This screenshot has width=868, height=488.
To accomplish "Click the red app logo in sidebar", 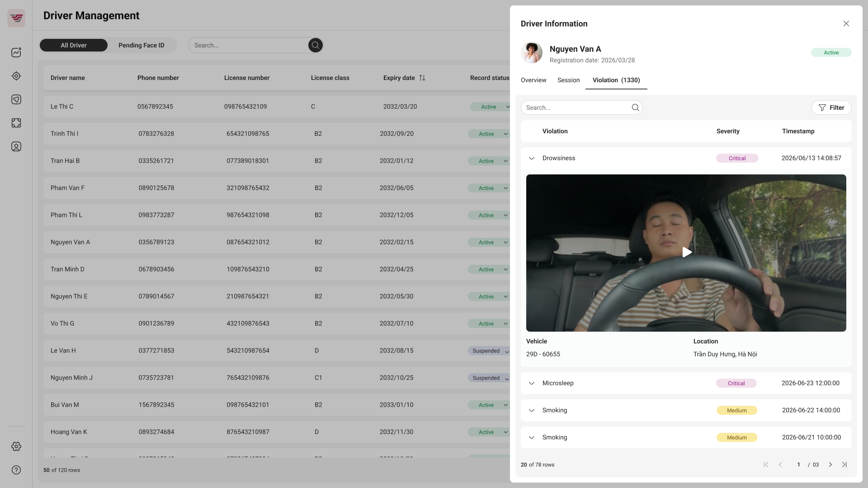I will [x=16, y=18].
